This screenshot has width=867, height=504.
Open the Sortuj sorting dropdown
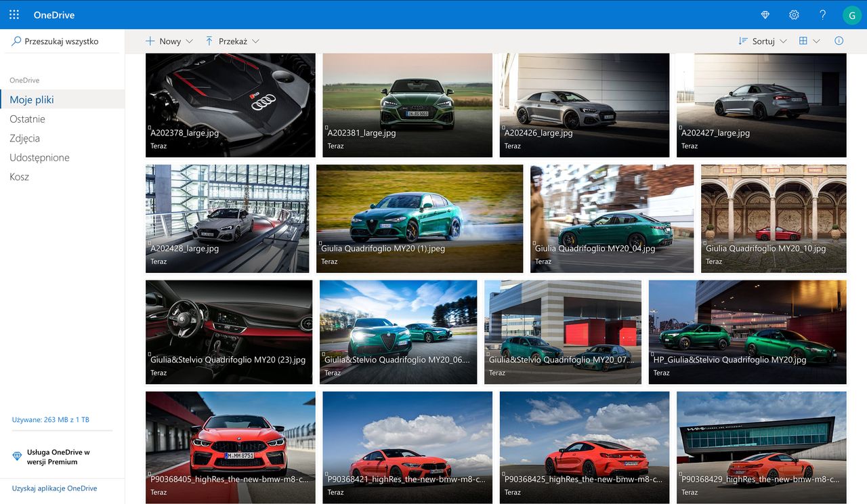tap(763, 41)
